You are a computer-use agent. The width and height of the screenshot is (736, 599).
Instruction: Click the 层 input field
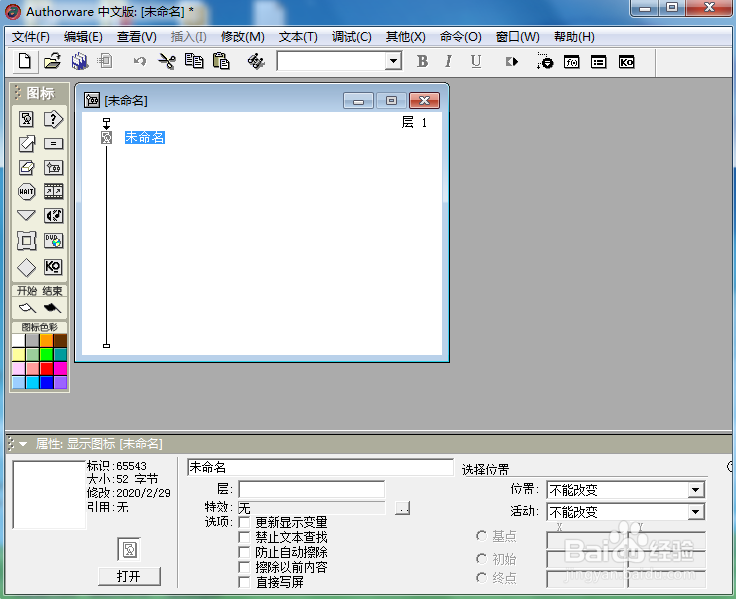coord(312,489)
